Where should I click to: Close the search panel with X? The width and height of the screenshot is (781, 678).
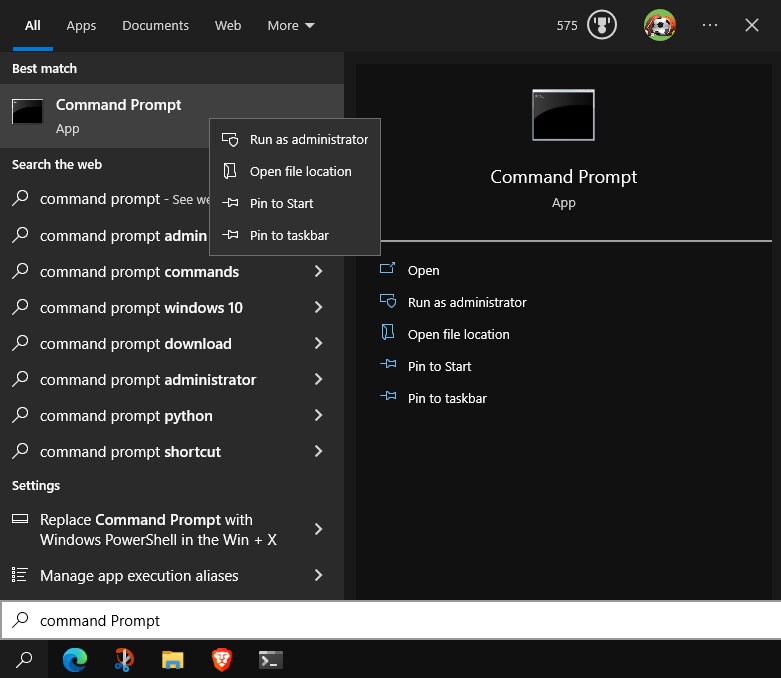pos(752,25)
